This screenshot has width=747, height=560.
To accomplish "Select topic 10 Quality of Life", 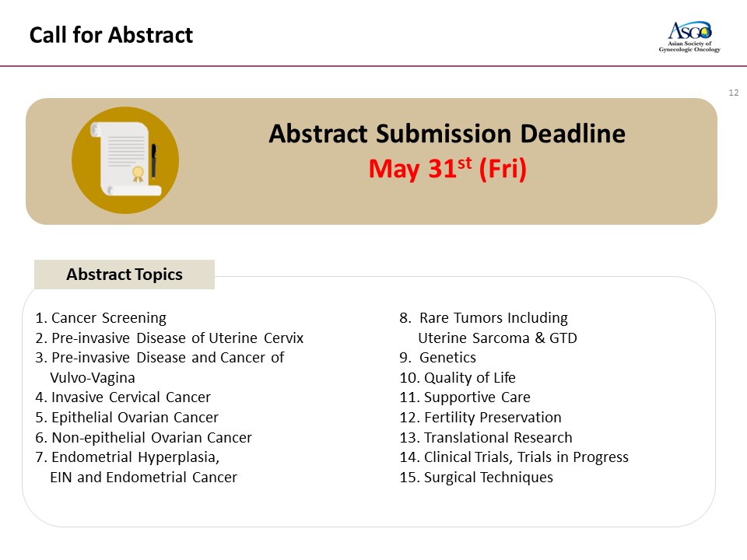I will pyautogui.click(x=458, y=378).
